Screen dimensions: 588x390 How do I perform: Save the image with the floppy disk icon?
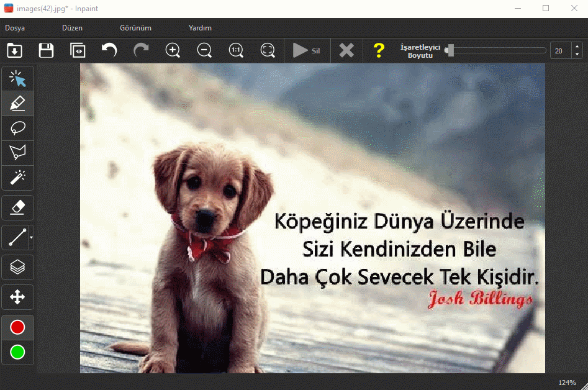tap(46, 50)
